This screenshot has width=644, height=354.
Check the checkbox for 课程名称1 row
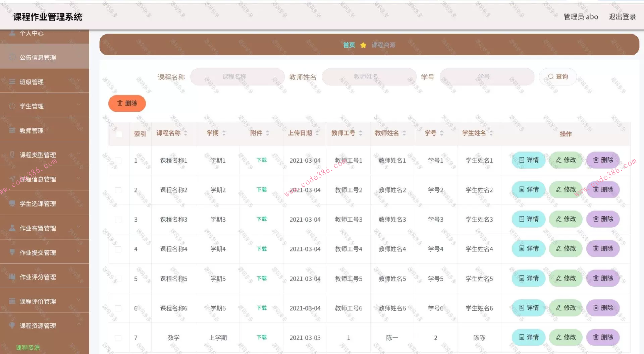click(118, 161)
